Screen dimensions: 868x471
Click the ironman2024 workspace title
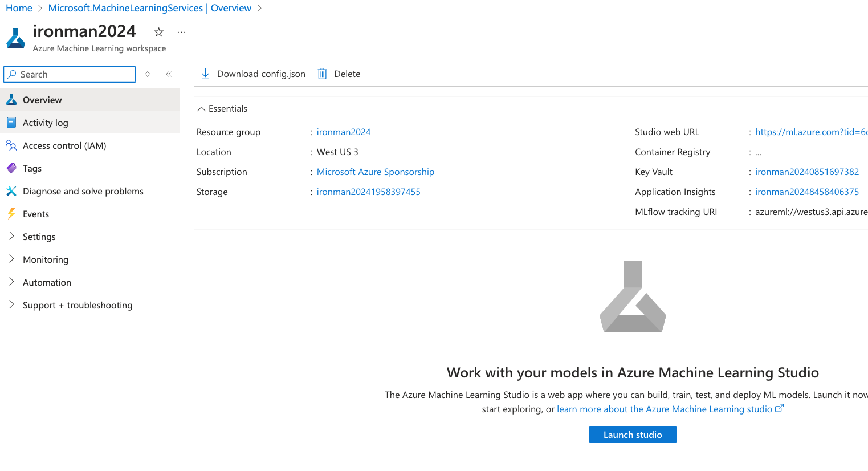pos(84,31)
